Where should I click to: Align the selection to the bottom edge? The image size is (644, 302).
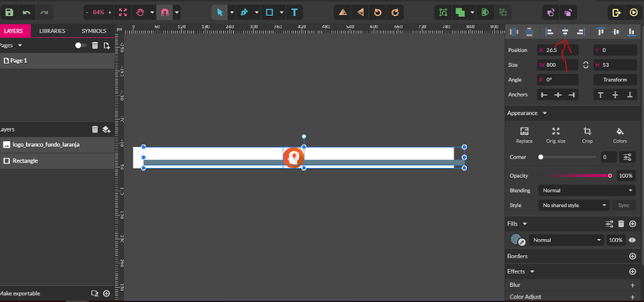pos(631,32)
